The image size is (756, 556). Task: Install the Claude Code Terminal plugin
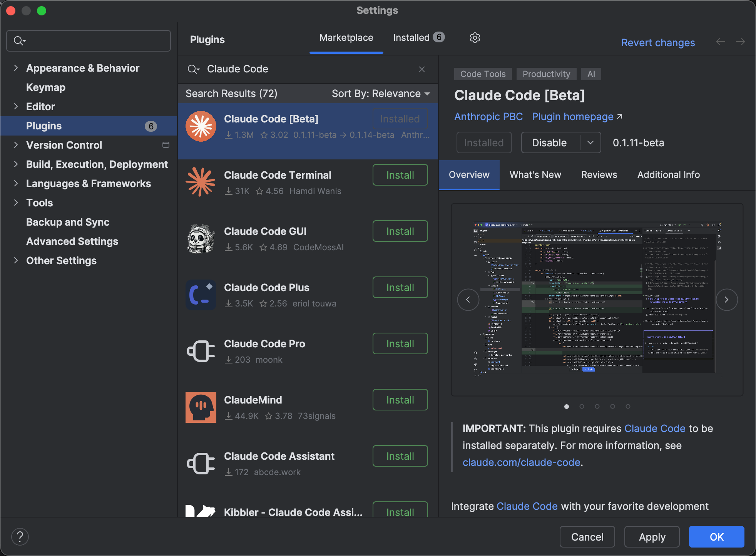pos(400,175)
